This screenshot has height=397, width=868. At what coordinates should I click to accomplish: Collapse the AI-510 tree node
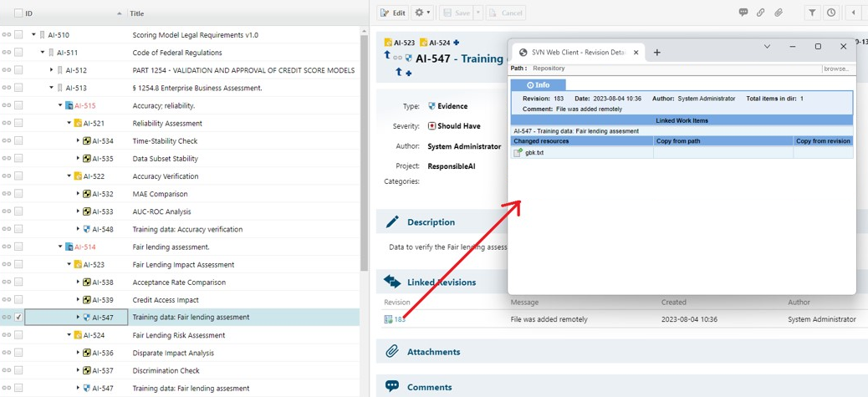tap(33, 35)
